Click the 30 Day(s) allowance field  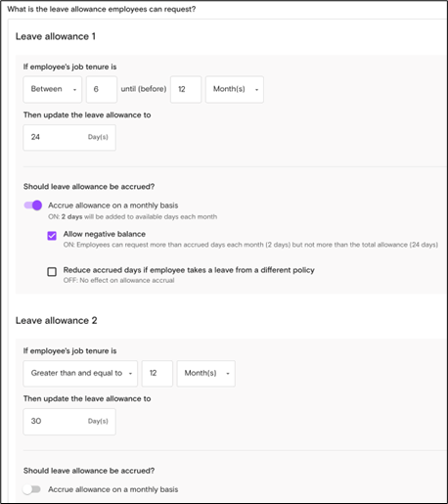[69, 422]
